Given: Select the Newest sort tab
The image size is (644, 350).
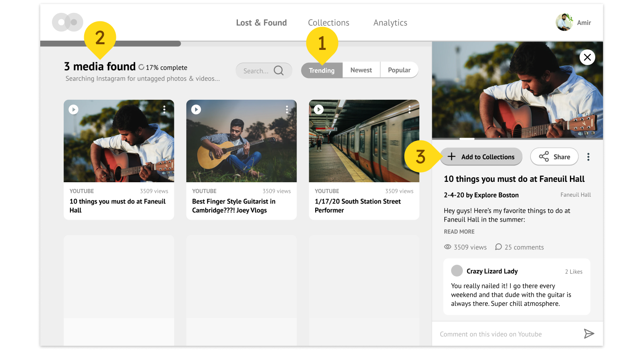Looking at the screenshot, I should pos(361,70).
